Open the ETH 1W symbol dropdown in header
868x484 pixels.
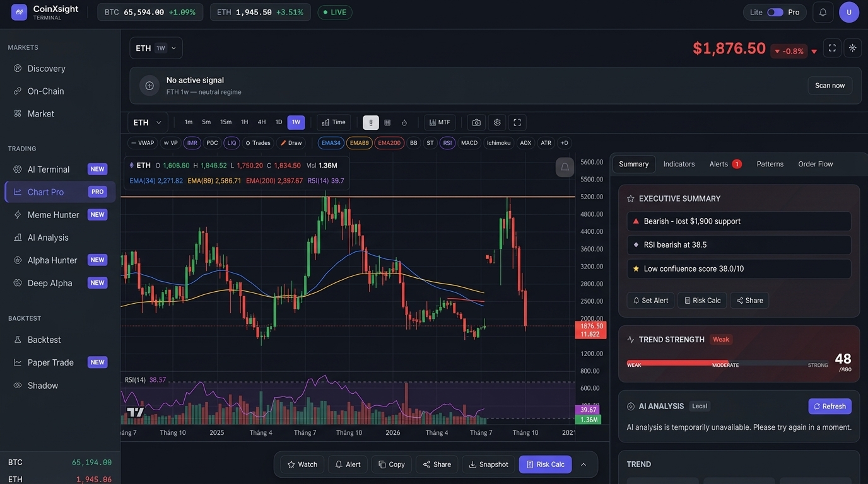156,48
